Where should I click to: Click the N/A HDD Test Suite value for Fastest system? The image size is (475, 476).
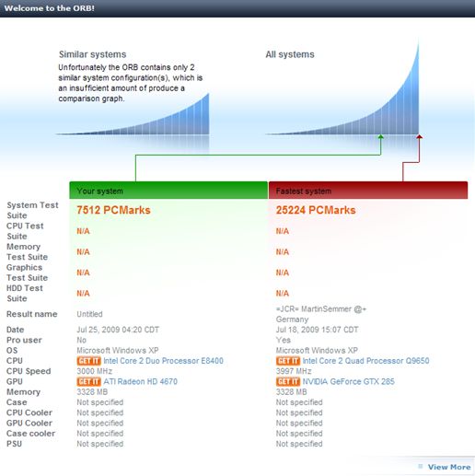pos(283,294)
